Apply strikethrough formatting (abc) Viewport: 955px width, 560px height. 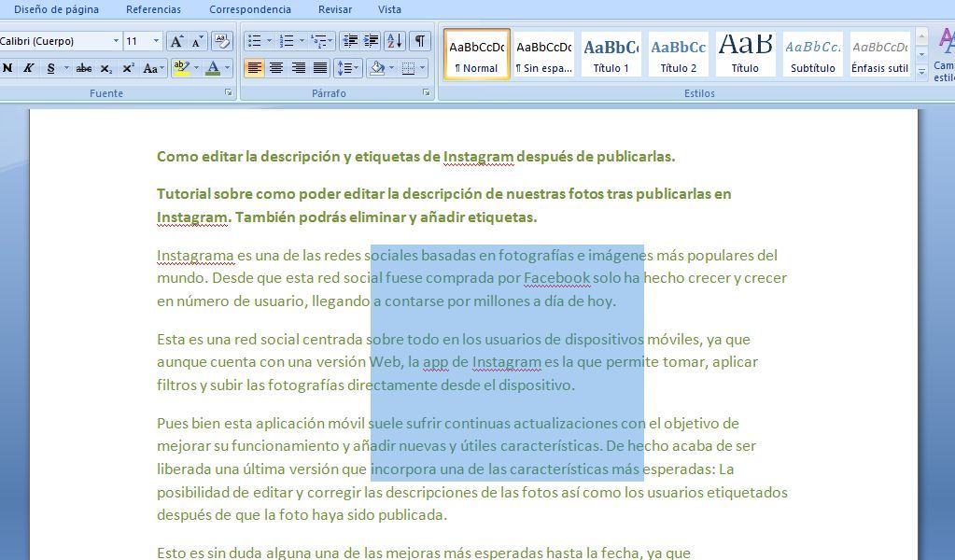pos(84,68)
